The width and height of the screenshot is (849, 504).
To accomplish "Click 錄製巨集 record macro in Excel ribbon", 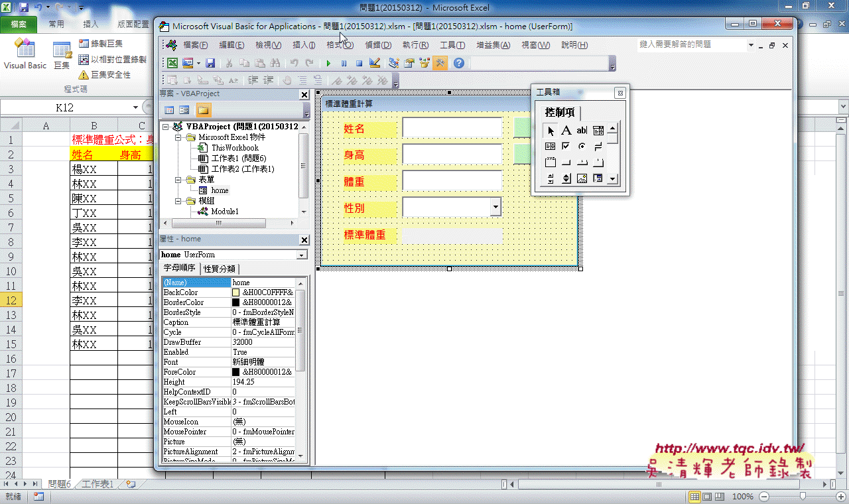I will 101,43.
